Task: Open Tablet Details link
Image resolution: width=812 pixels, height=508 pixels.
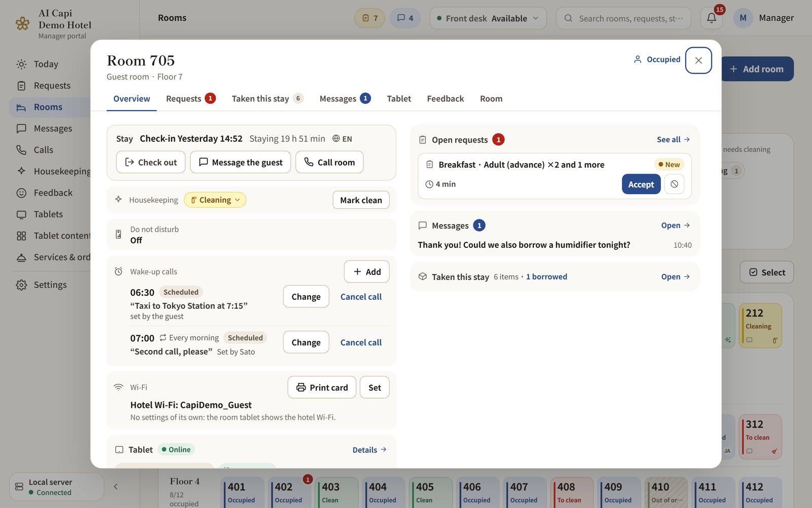Action: click(369, 450)
